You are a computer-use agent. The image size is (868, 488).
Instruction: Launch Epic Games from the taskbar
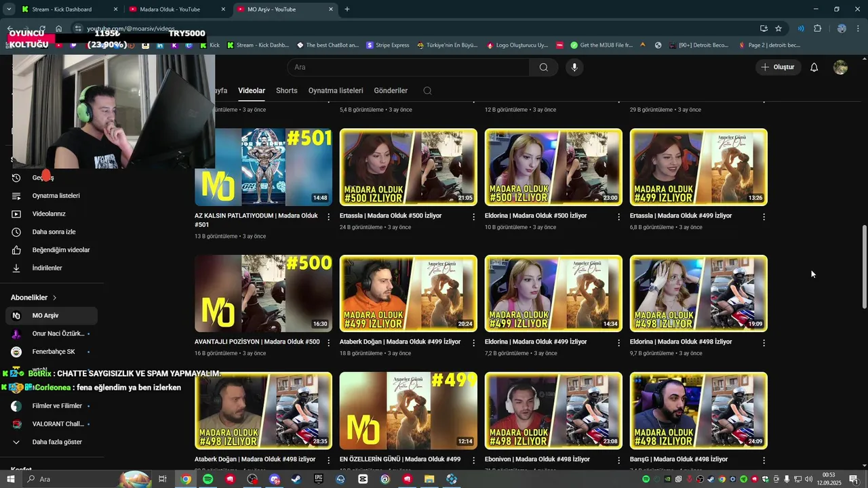[x=319, y=479]
